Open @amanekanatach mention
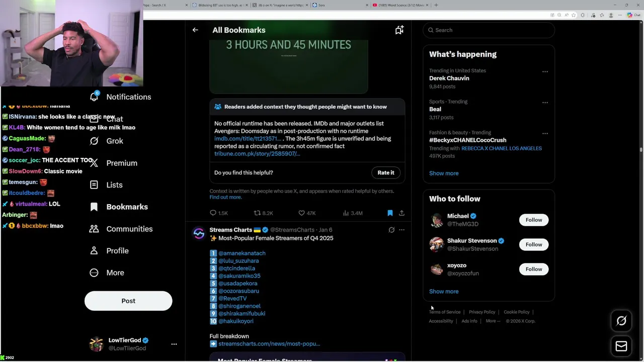The image size is (644, 362). tap(242, 253)
